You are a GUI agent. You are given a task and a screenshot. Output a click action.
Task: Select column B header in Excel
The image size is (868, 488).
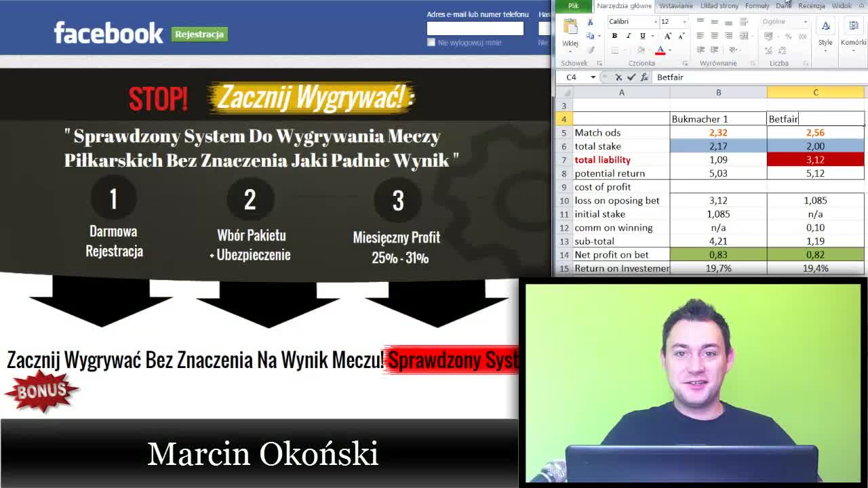point(718,92)
